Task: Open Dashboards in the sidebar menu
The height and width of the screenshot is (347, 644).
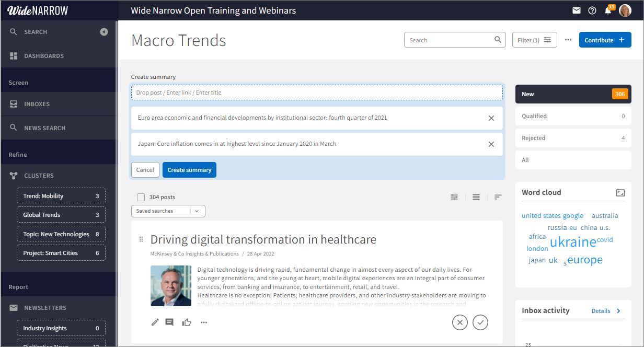Action: click(x=44, y=56)
